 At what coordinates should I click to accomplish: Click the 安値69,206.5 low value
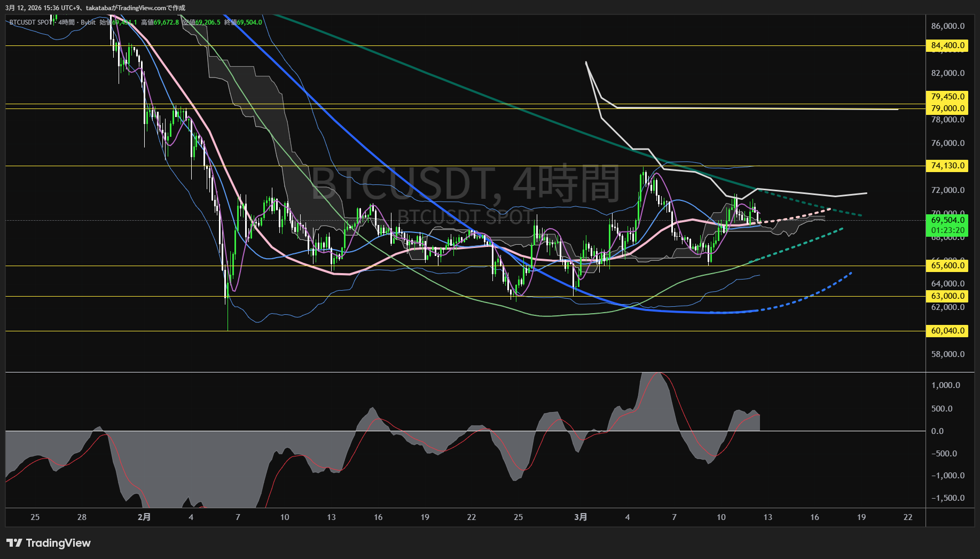click(201, 22)
